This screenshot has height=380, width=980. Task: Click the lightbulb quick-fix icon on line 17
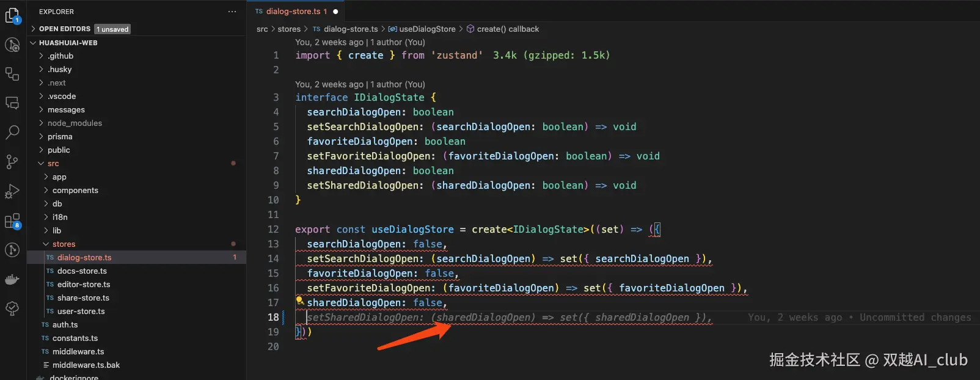point(300,301)
